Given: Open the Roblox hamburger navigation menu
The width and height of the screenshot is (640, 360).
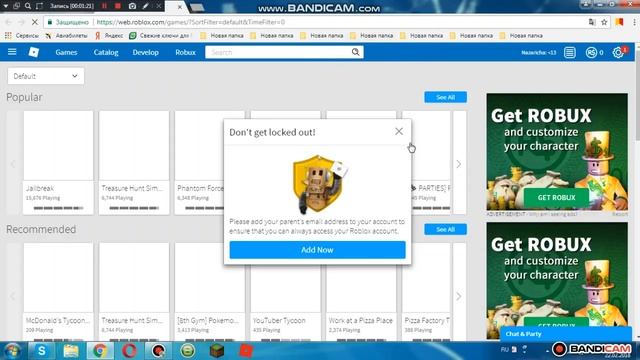Looking at the screenshot, I should tap(12, 52).
